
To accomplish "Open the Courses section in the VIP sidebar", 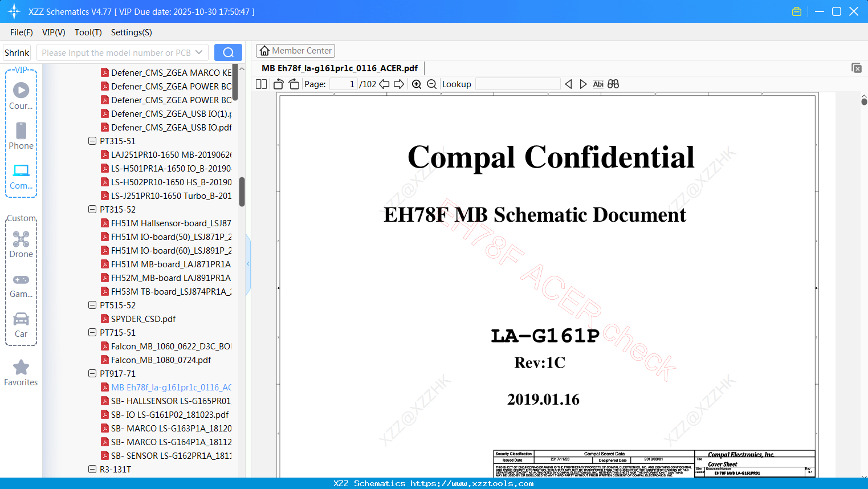I will pyautogui.click(x=21, y=96).
